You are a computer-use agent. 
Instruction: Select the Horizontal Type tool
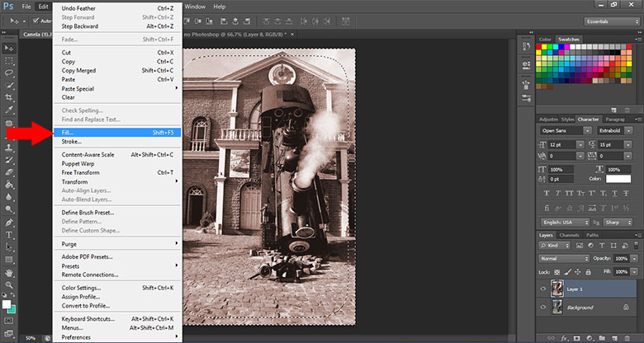pyautogui.click(x=9, y=234)
